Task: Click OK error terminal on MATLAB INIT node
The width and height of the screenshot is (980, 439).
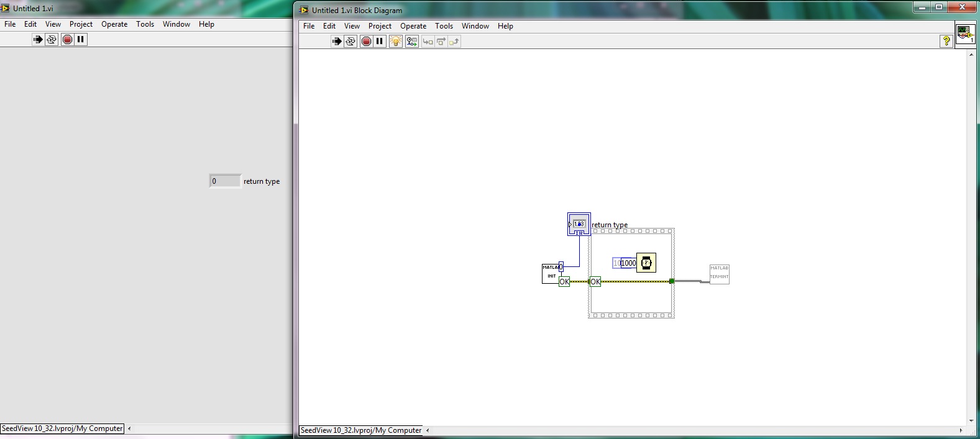Action: point(564,282)
